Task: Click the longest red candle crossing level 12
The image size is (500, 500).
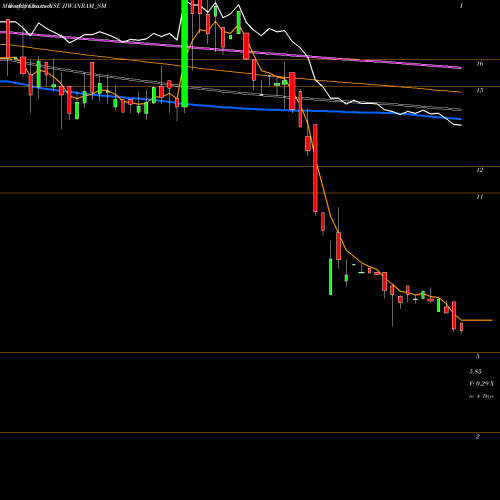Action: coord(315,168)
